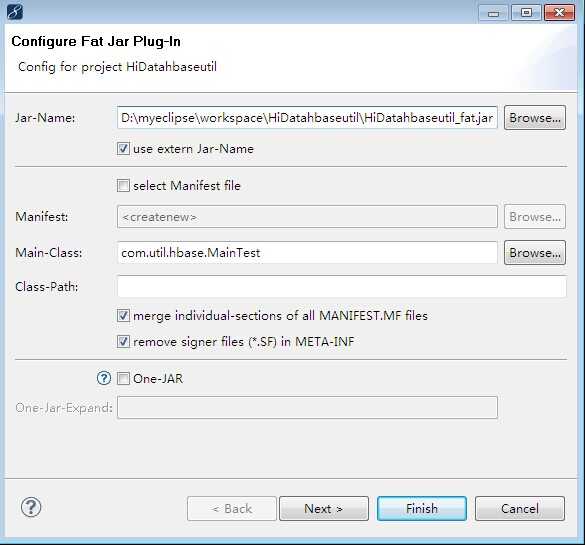The height and width of the screenshot is (545, 585).
Task: Toggle merge individual-sections of MANIFEST.MF checkbox
Action: point(123,316)
